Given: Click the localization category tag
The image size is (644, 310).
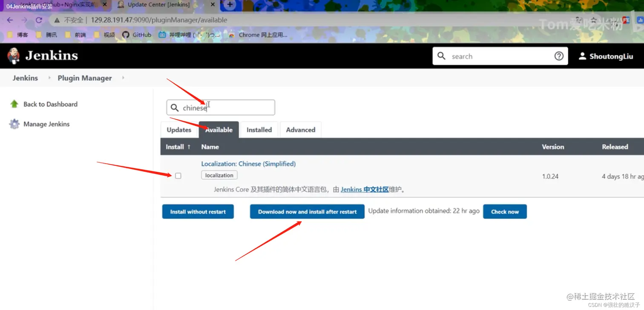Looking at the screenshot, I should [219, 175].
